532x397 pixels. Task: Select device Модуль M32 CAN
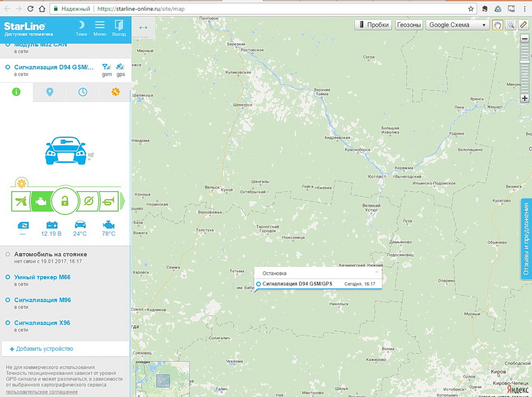40,45
